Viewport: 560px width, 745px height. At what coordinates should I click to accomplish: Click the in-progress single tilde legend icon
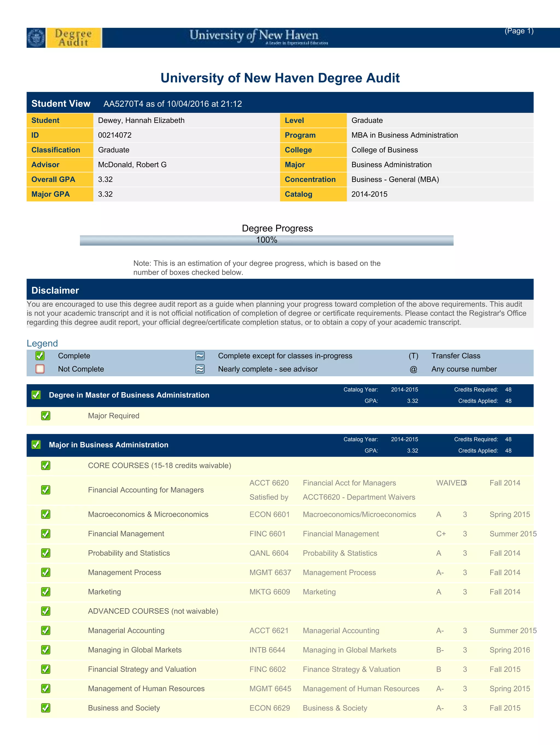click(x=200, y=356)
